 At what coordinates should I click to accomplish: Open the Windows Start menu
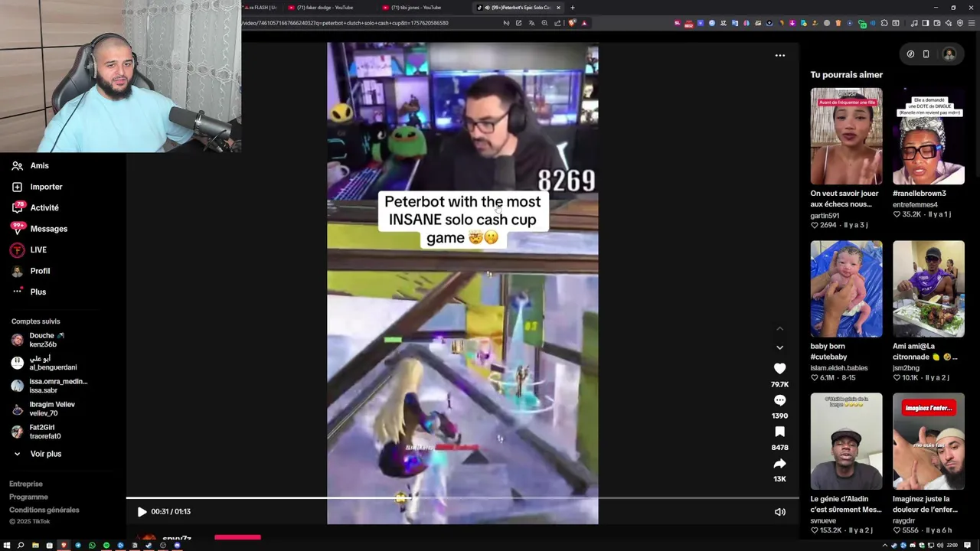click(x=6, y=546)
